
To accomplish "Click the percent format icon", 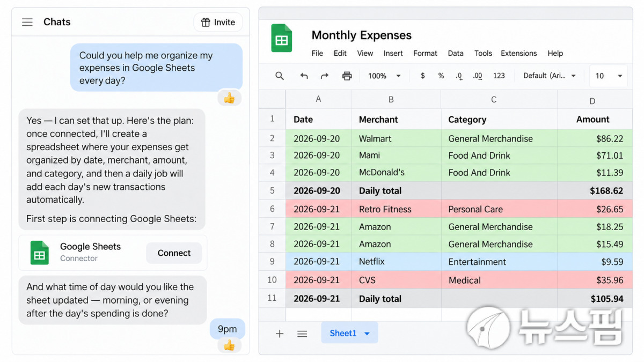I will pos(441,76).
